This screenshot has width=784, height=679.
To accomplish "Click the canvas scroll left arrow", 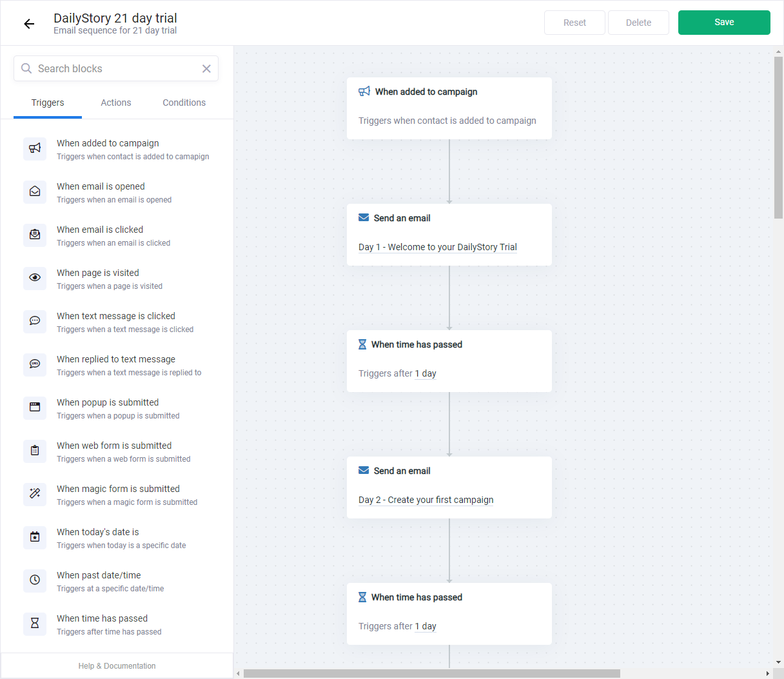I will [239, 674].
